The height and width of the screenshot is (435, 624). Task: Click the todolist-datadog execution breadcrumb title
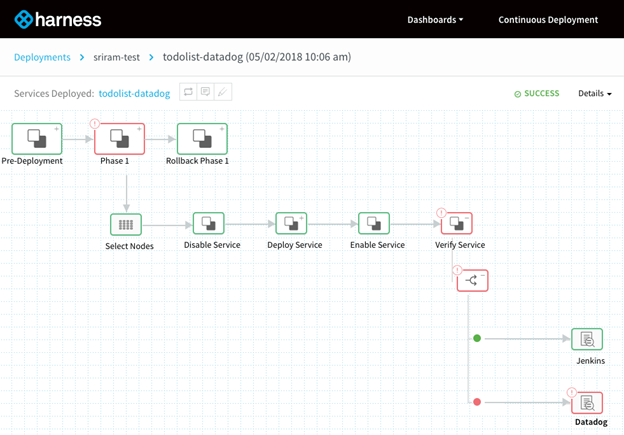[x=257, y=57]
